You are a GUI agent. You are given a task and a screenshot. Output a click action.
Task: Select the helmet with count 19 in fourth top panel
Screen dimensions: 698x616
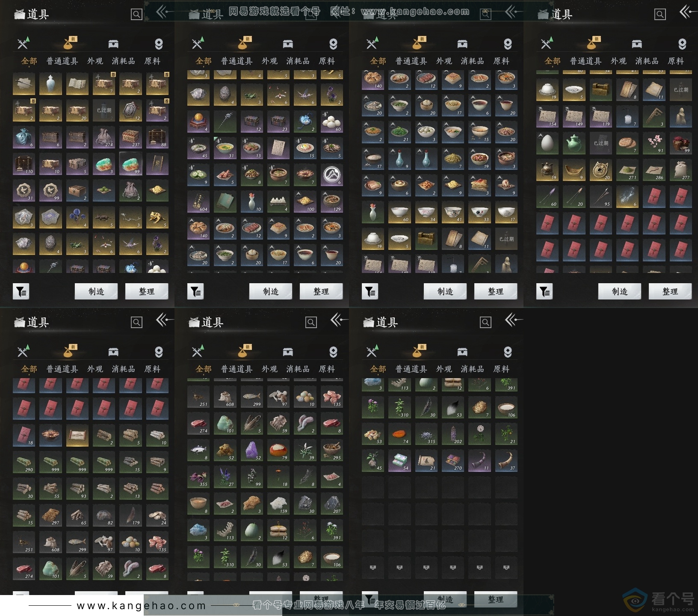point(547,170)
